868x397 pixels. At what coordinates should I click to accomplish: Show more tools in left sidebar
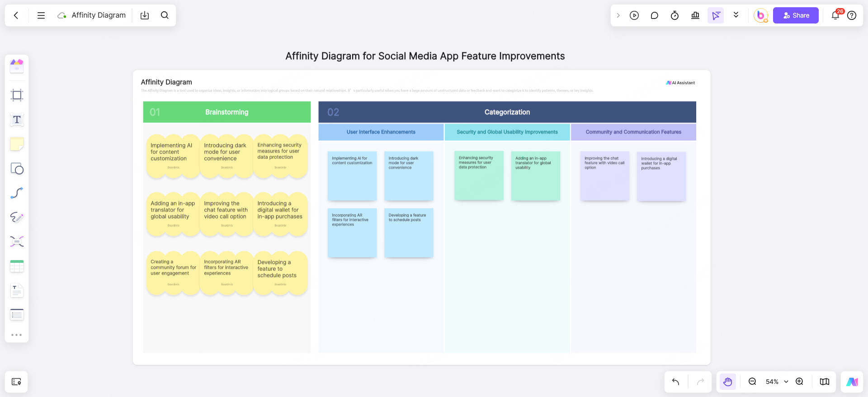click(17, 335)
